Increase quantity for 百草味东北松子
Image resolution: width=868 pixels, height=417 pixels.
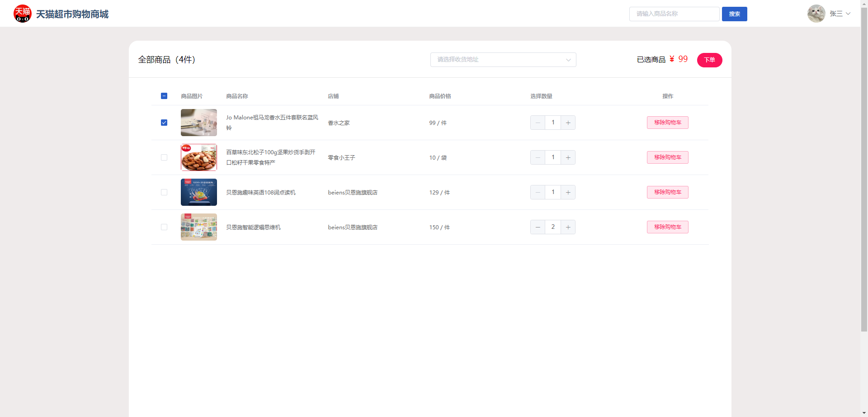[568, 157]
